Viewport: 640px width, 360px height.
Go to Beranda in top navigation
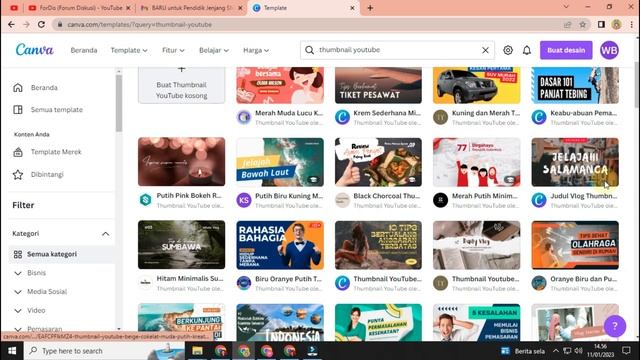click(84, 50)
